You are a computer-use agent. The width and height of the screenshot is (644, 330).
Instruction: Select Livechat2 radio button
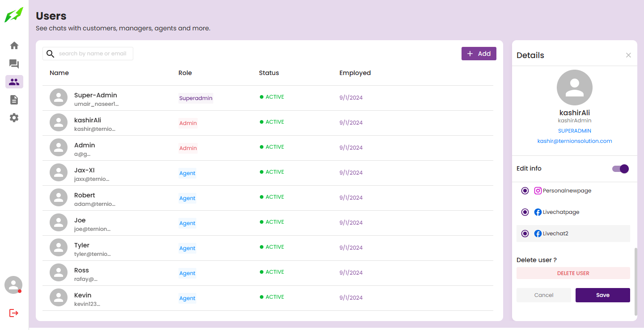click(x=525, y=234)
